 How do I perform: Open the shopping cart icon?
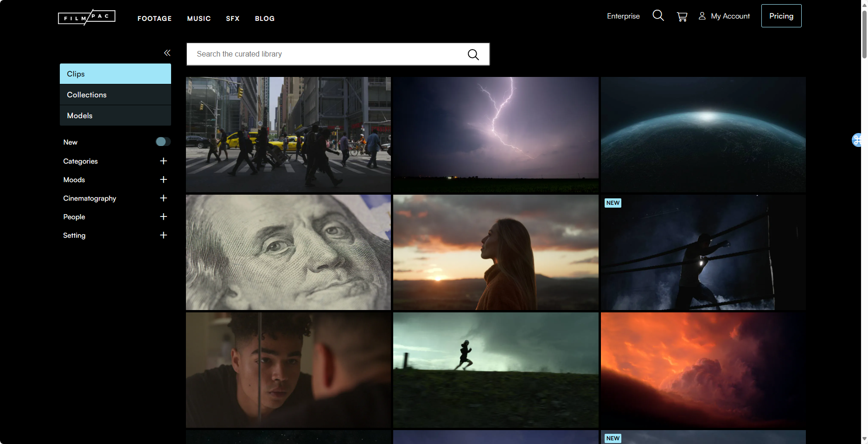[682, 17]
